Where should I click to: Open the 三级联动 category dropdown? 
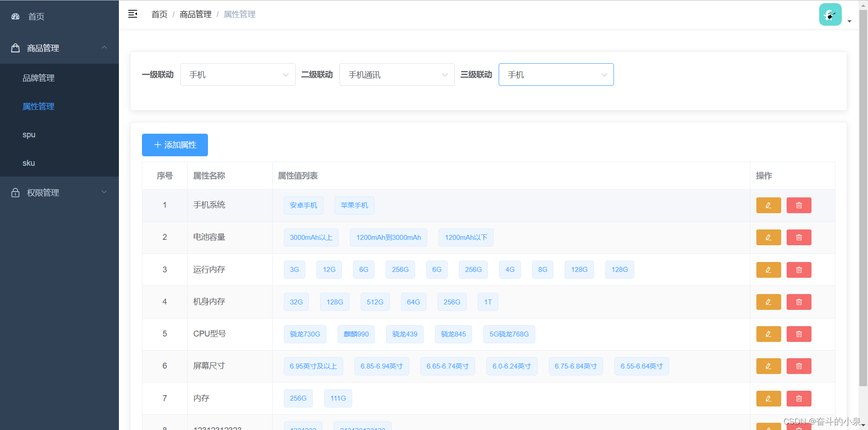click(556, 75)
